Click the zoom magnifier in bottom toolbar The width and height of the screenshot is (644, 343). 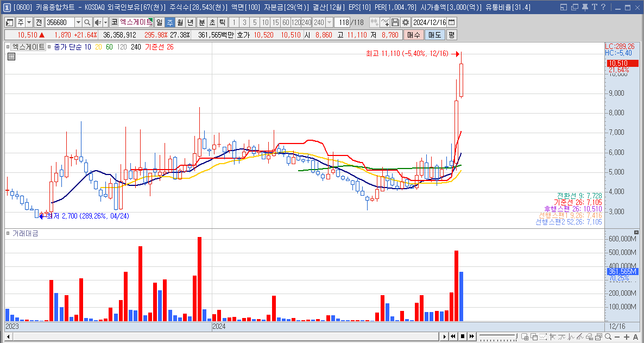609,337
